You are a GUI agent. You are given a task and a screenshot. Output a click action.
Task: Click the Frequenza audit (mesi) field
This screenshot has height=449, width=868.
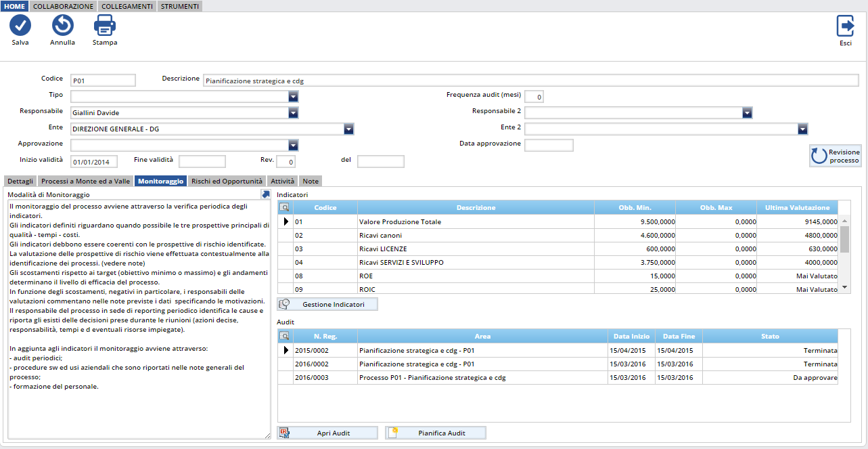click(x=534, y=97)
